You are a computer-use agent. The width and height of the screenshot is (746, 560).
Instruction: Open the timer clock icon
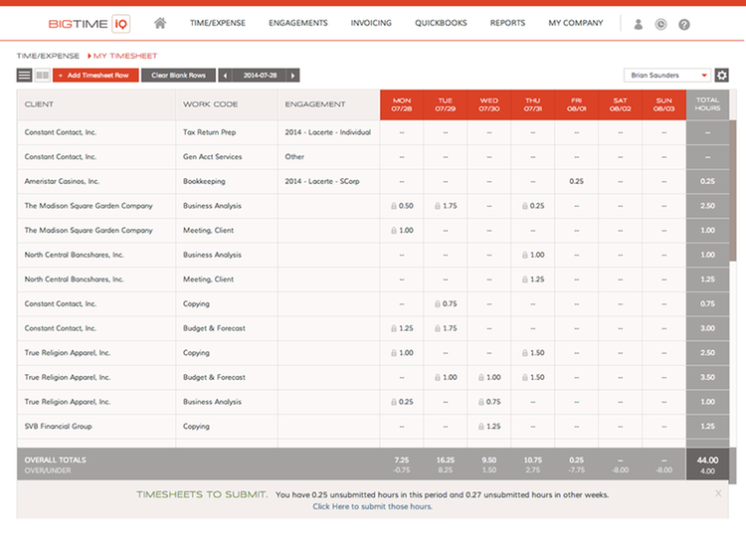(x=660, y=24)
